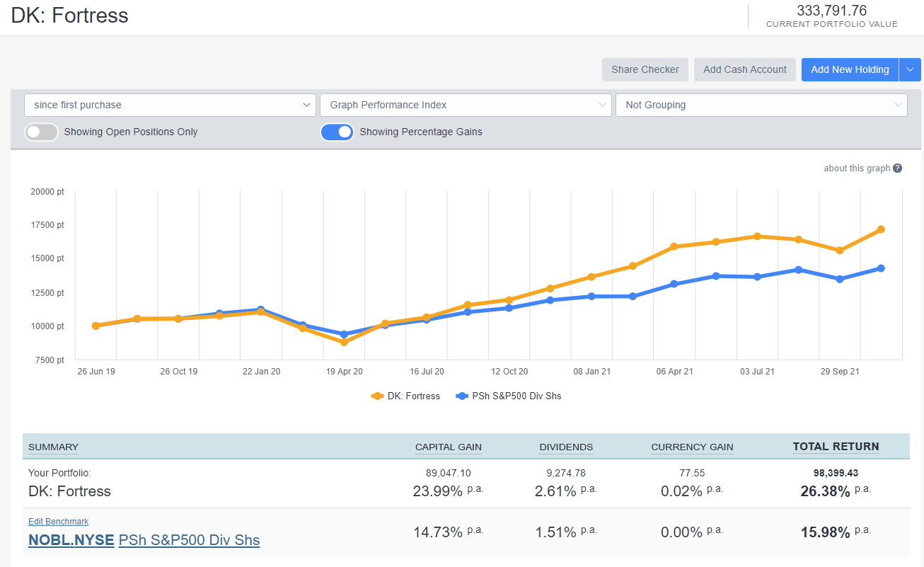The image size is (924, 567).
Task: Click the 'about this graph' help icon
Action: coord(897,168)
